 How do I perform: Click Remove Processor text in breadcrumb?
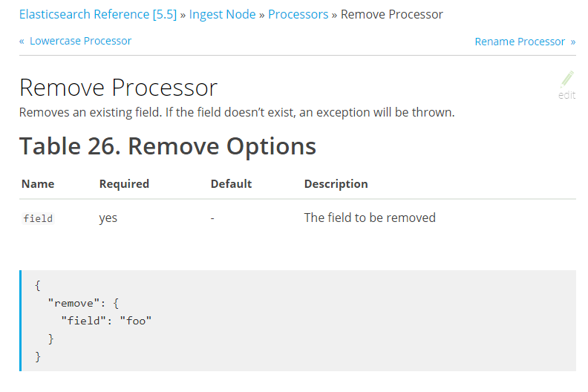tap(392, 14)
